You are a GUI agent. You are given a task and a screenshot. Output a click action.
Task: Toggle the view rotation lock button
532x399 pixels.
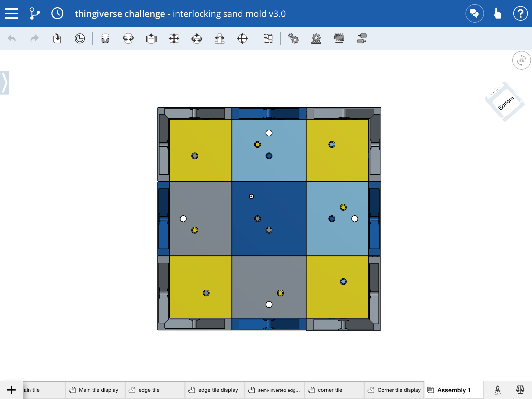[x=521, y=60]
